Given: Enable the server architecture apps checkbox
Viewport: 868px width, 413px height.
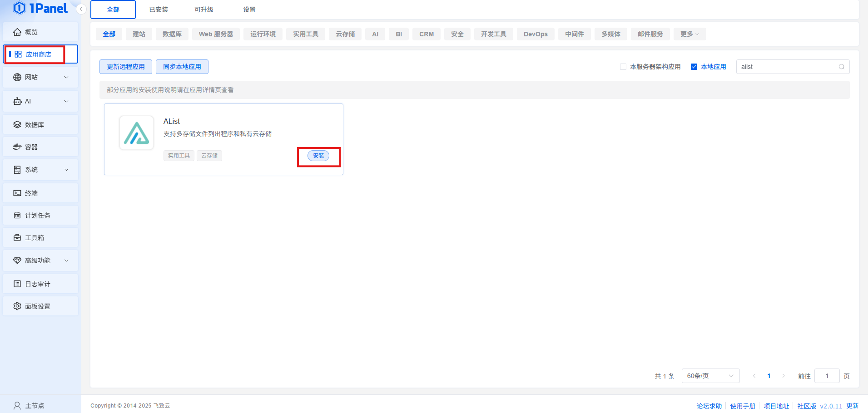Looking at the screenshot, I should 623,67.
